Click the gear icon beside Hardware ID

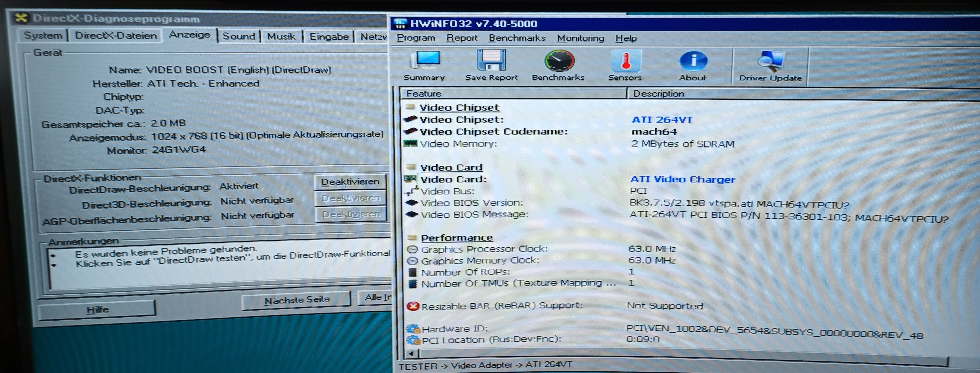click(x=413, y=328)
